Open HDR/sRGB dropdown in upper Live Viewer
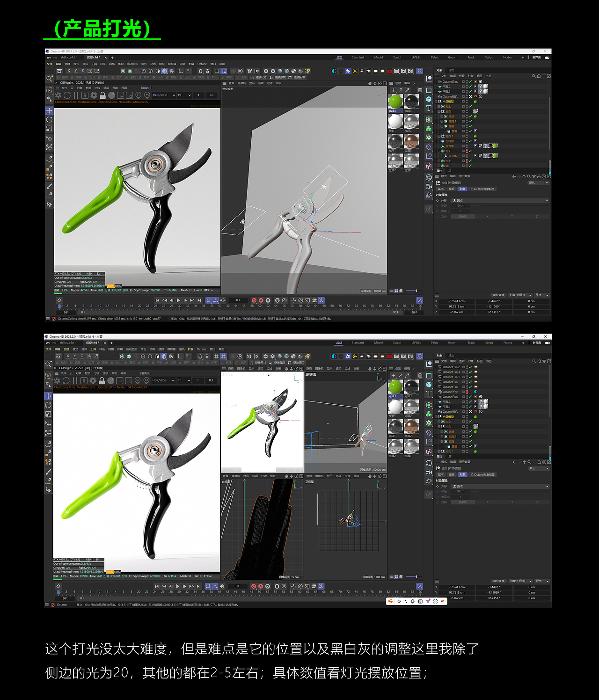Viewport: 599px width, 700px height. point(164,95)
